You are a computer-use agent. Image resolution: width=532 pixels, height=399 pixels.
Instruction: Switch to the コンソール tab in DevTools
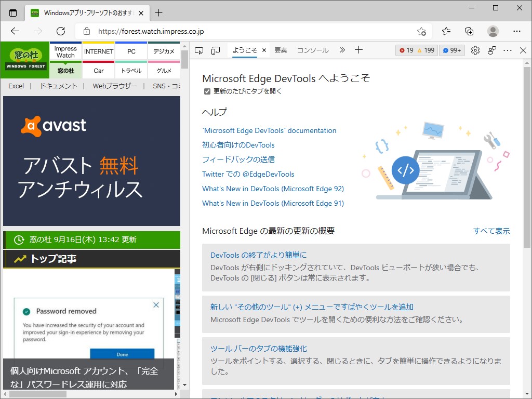(312, 50)
